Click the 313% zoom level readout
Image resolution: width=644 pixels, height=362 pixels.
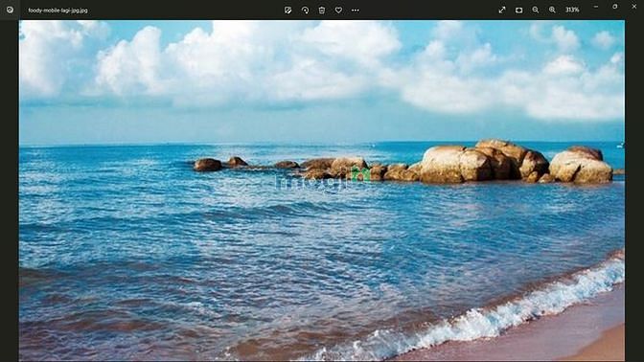(572, 10)
